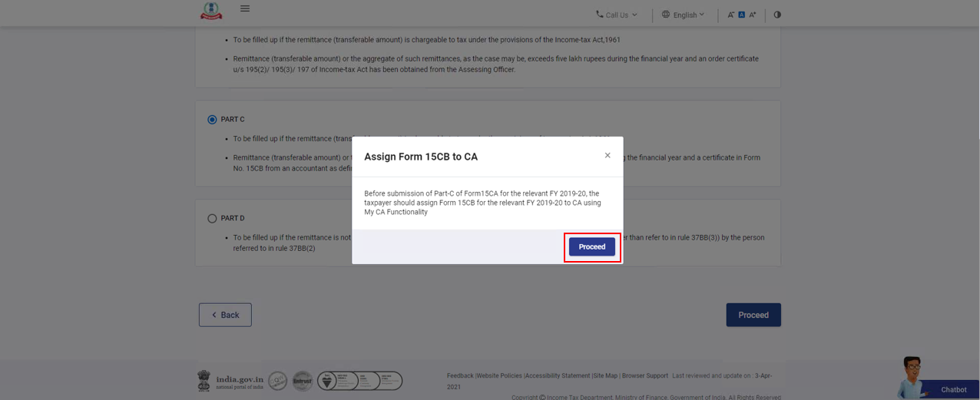Viewport: 980px width, 400px height.
Task: Open the English language dropdown
Action: click(683, 15)
